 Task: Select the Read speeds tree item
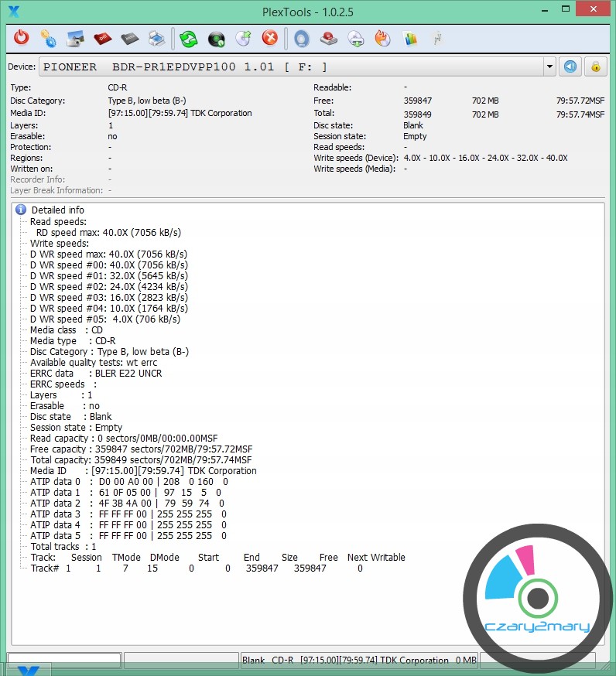click(x=58, y=221)
